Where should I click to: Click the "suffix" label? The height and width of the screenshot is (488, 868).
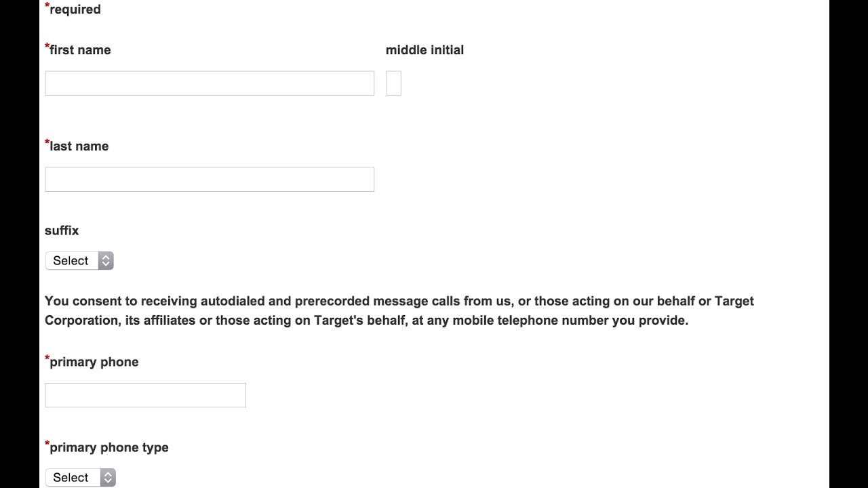(x=62, y=230)
